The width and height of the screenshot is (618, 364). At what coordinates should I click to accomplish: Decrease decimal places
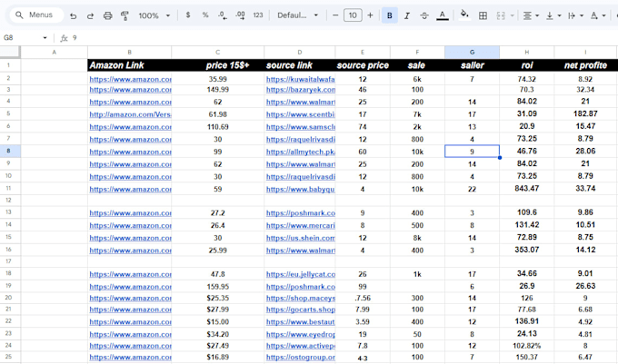point(223,15)
